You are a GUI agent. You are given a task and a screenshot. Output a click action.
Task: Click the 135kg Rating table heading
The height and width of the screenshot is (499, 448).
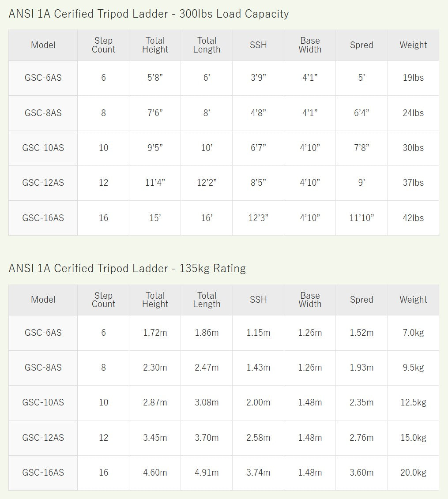[127, 269]
